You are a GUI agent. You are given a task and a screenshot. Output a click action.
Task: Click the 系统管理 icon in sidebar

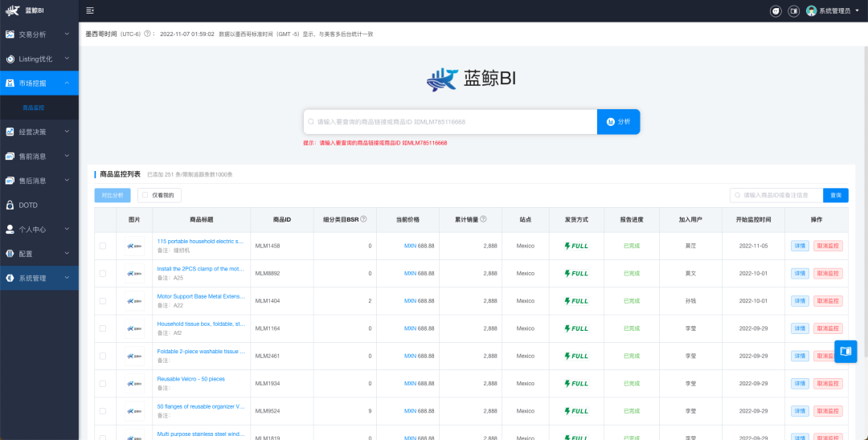click(10, 278)
